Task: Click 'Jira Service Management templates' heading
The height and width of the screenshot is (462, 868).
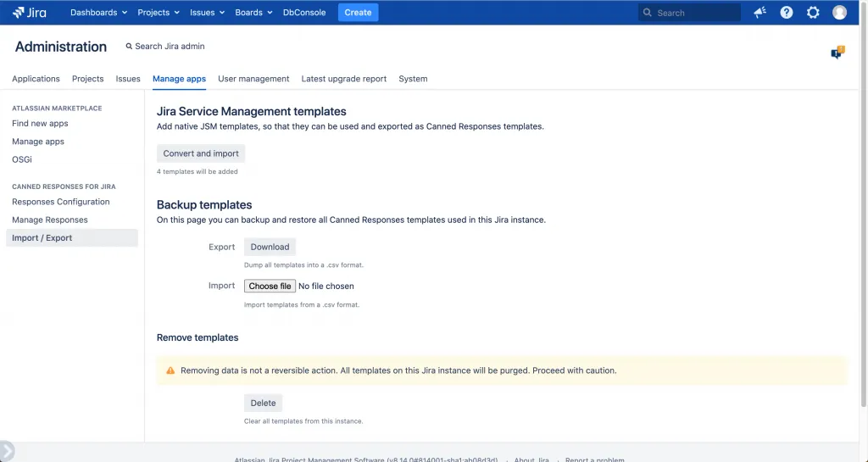Action: point(251,111)
